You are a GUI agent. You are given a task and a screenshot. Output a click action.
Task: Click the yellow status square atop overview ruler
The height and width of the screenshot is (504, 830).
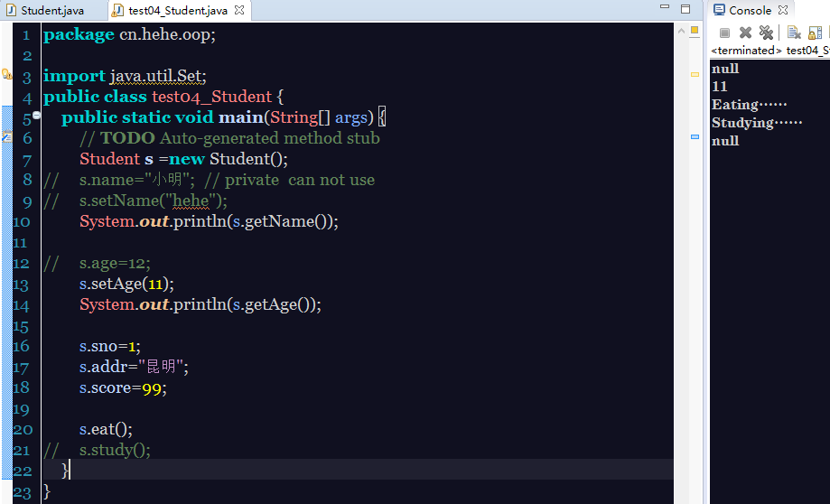pyautogui.click(x=695, y=30)
